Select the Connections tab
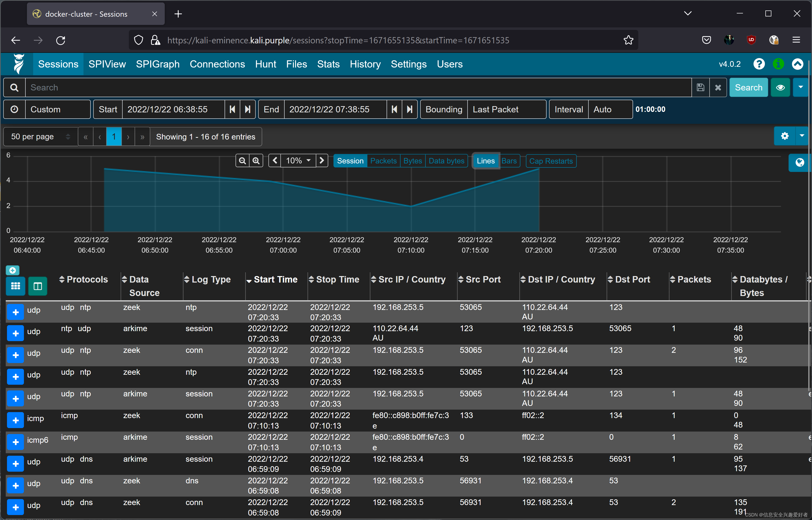Image resolution: width=812 pixels, height=520 pixels. [x=217, y=64]
